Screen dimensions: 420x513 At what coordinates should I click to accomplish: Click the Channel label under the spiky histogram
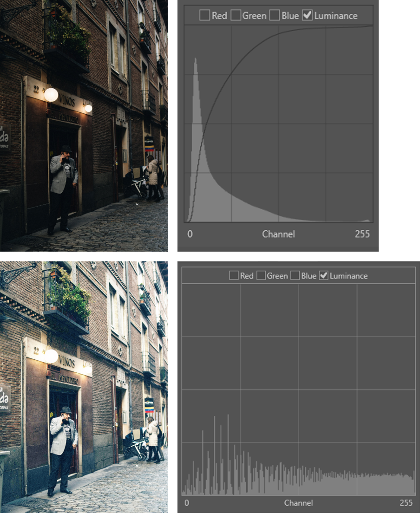(298, 503)
